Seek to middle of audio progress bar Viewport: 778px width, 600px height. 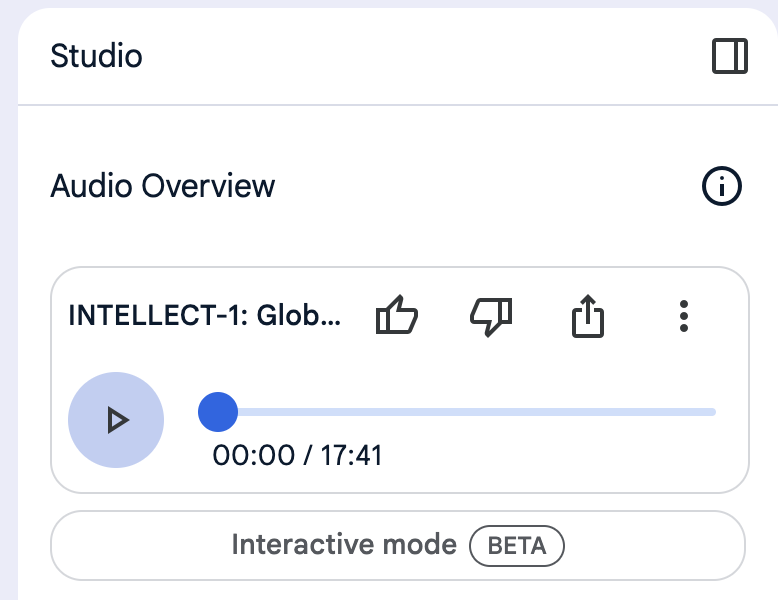[x=467, y=411]
